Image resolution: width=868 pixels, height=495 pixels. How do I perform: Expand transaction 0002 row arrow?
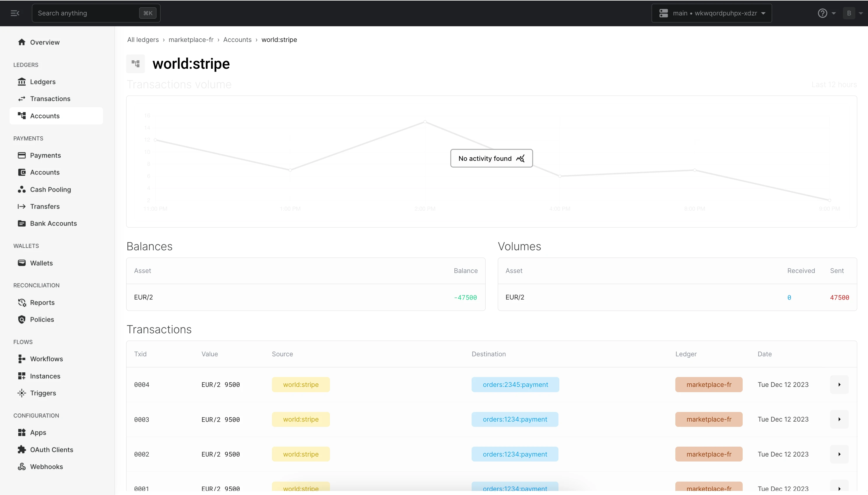839,454
